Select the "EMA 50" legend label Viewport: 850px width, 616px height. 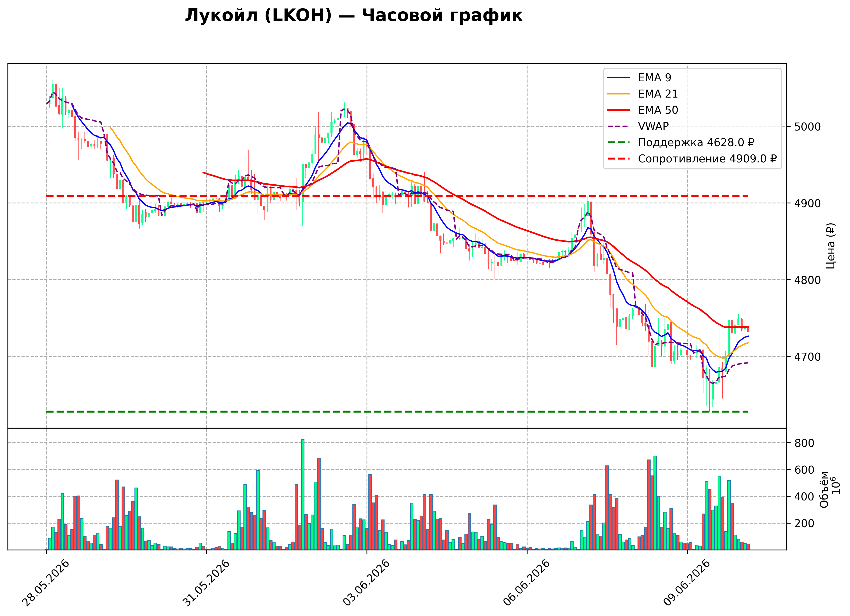pos(658,110)
